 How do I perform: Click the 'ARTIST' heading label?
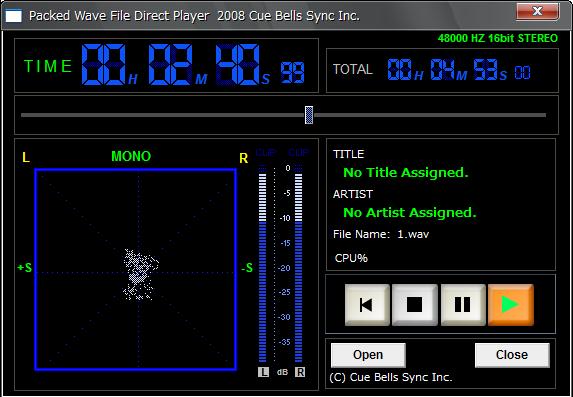(353, 194)
